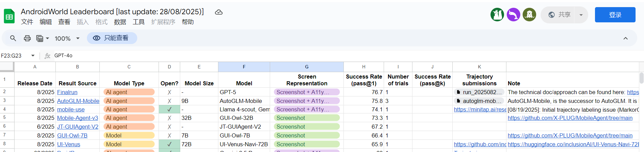Open the name box dropdown arrow
644x152 pixels.
click(33, 56)
